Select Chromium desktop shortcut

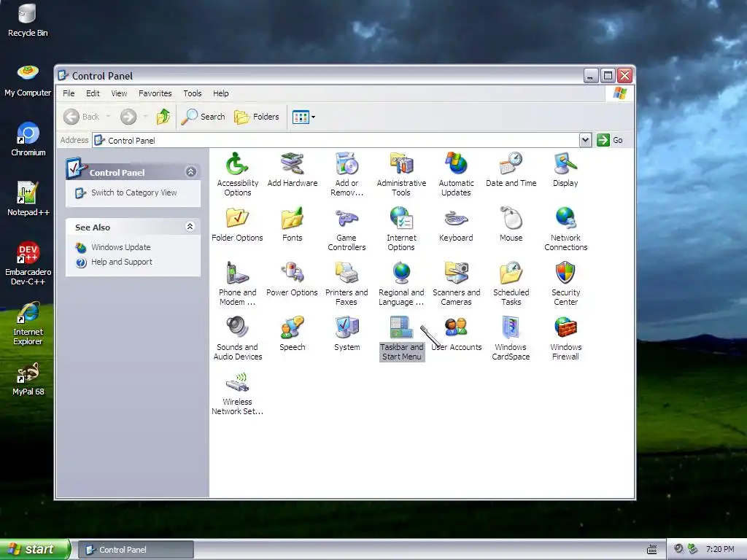tap(28, 139)
